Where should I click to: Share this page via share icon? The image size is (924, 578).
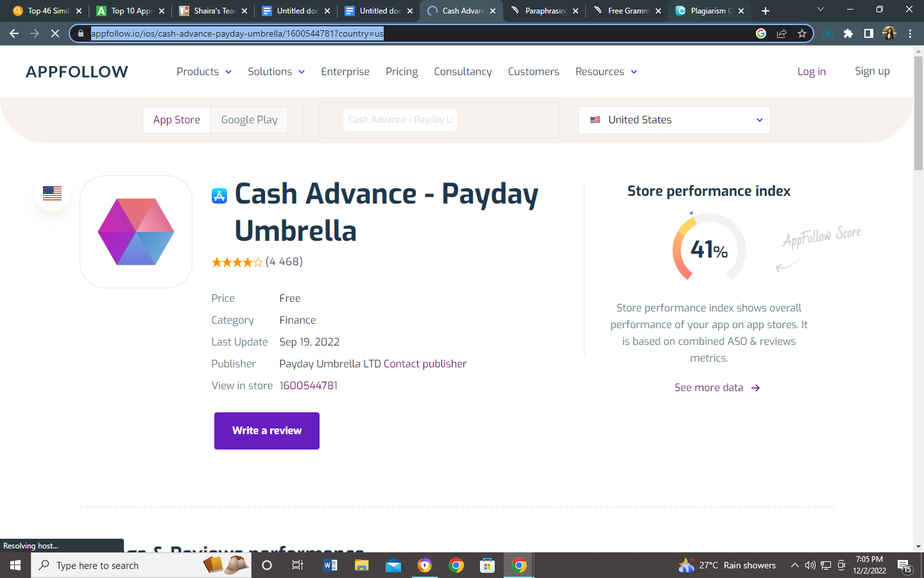click(x=782, y=33)
